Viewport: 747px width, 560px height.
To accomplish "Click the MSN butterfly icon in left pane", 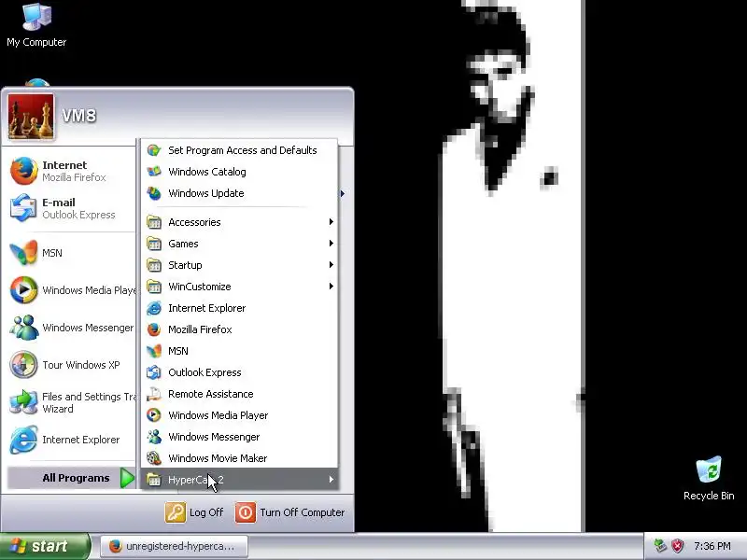I will pyautogui.click(x=23, y=252).
